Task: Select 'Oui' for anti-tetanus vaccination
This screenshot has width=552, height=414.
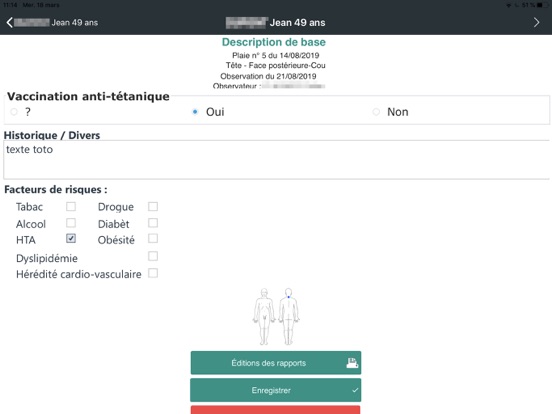Action: (195, 112)
